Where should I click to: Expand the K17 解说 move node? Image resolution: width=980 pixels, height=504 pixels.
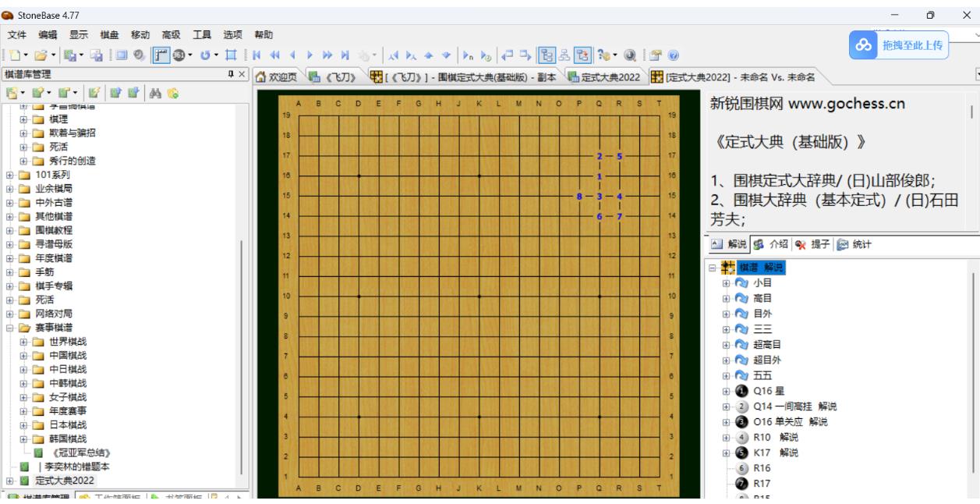coord(727,453)
